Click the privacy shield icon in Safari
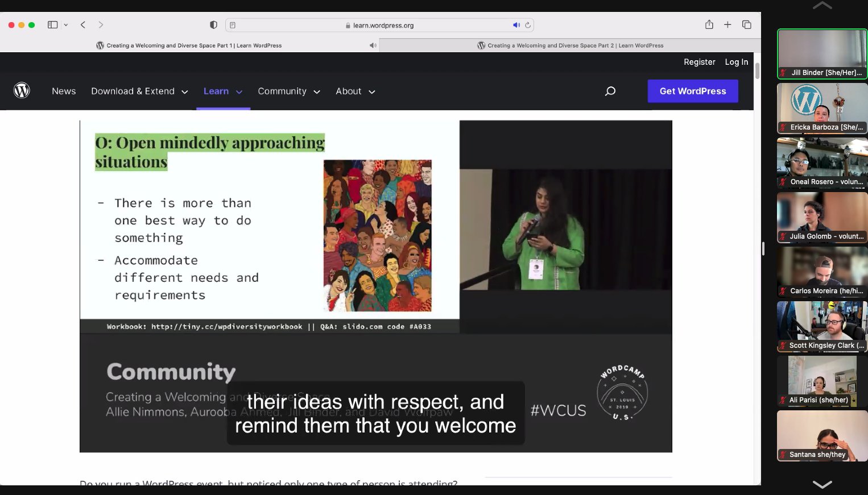868x495 pixels. tap(213, 25)
